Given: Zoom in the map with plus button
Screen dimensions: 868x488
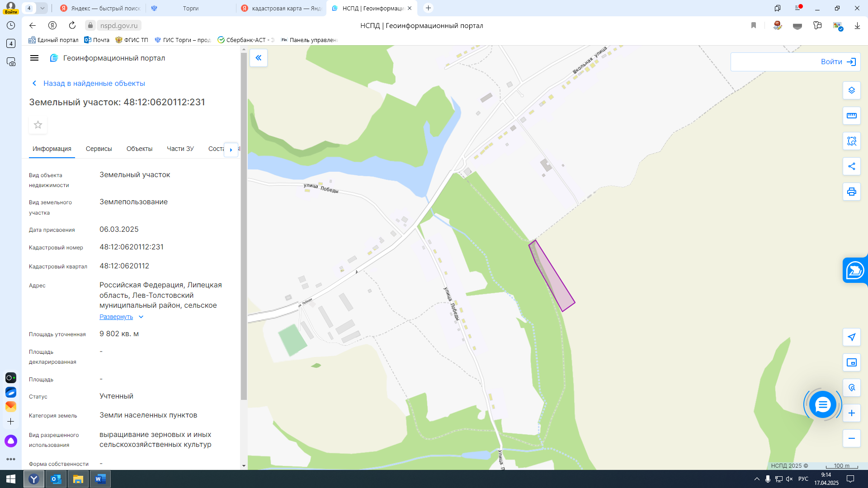Looking at the screenshot, I should point(852,413).
